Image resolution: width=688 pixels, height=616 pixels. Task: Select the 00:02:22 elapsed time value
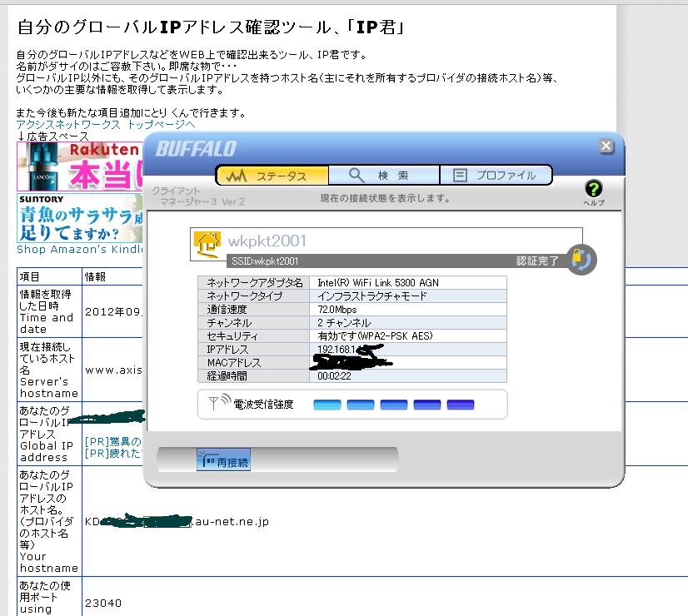tap(334, 375)
